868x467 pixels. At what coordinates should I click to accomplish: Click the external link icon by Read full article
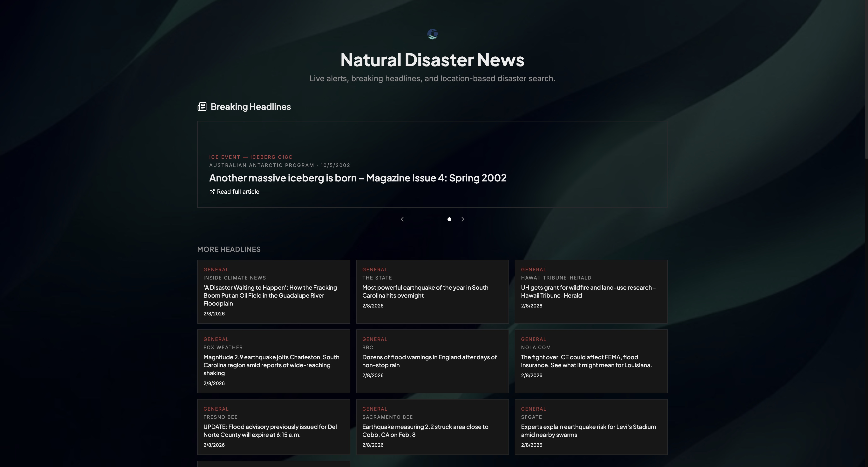[212, 192]
